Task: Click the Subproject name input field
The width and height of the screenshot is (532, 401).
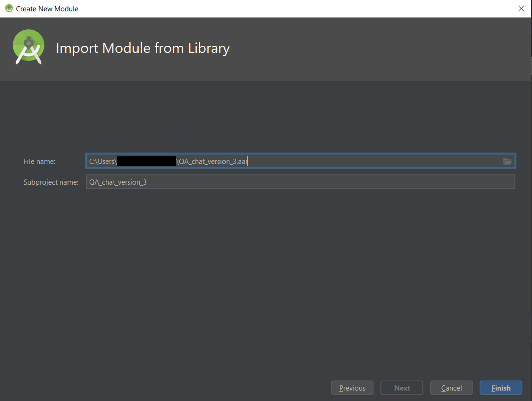Action: [x=301, y=182]
